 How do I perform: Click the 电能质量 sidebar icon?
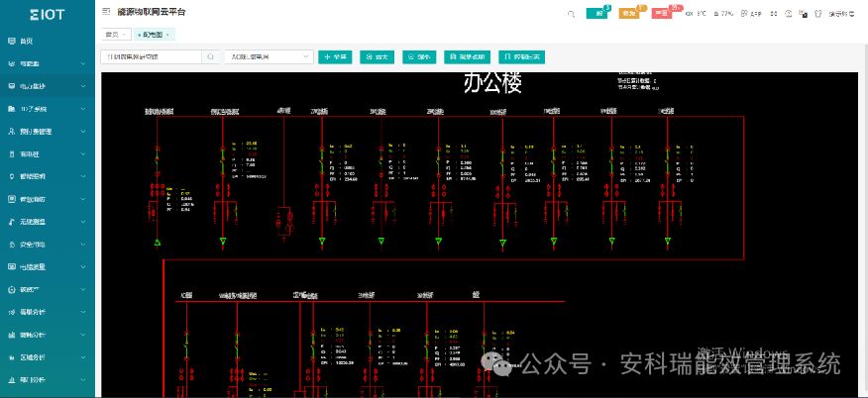(12, 266)
